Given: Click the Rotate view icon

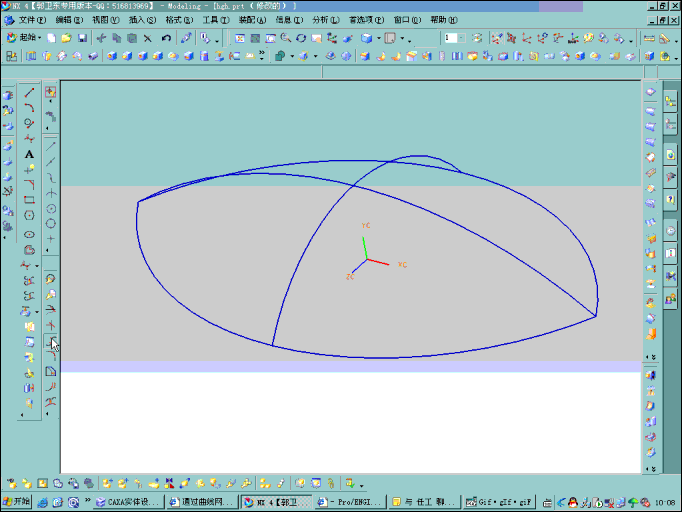Looking at the screenshot, I should (301, 38).
